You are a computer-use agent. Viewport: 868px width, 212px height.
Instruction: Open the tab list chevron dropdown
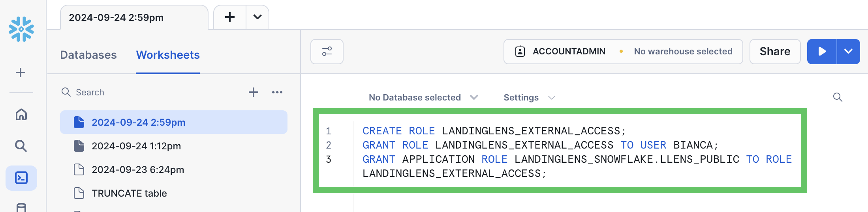click(x=257, y=17)
